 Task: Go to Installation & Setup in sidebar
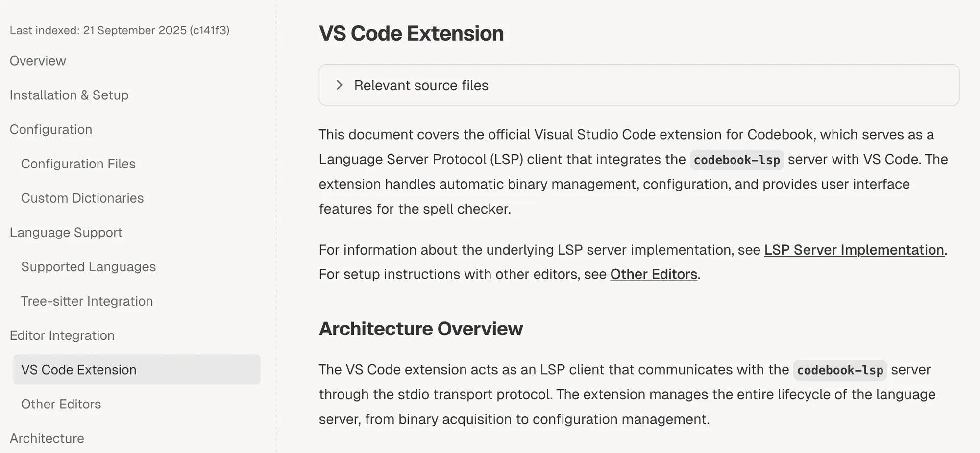69,95
